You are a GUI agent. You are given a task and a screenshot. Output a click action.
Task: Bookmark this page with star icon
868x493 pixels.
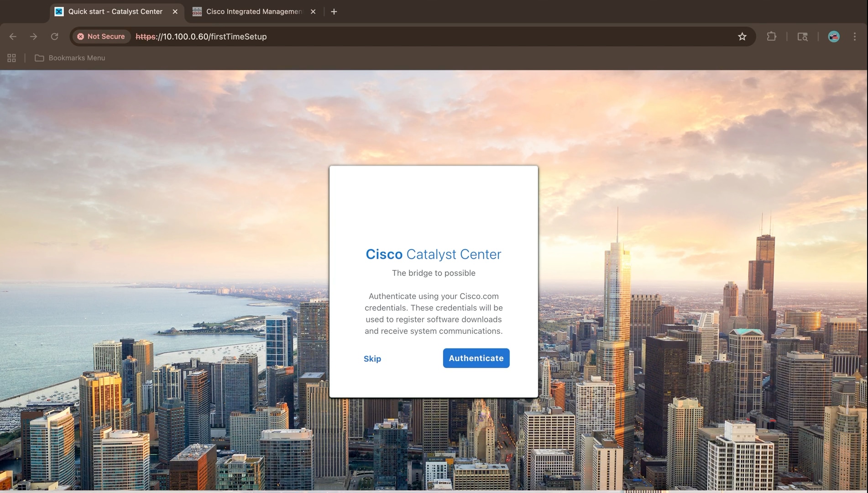742,37
